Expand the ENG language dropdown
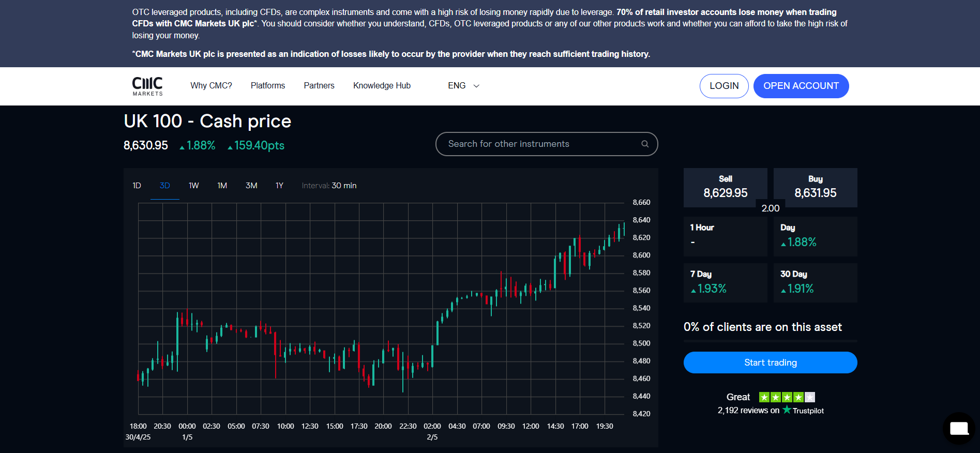 coord(463,86)
